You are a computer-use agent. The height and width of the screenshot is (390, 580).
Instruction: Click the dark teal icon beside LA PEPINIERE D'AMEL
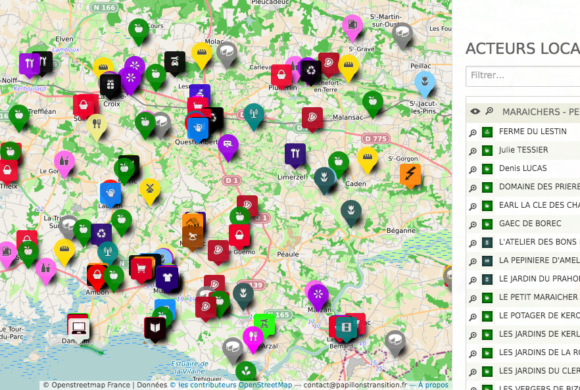tap(487, 261)
